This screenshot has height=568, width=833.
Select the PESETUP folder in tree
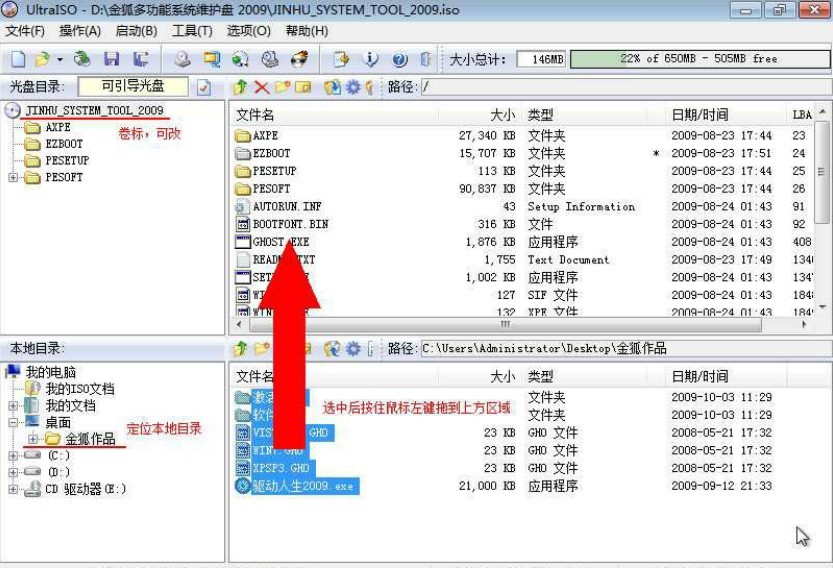pos(67,160)
